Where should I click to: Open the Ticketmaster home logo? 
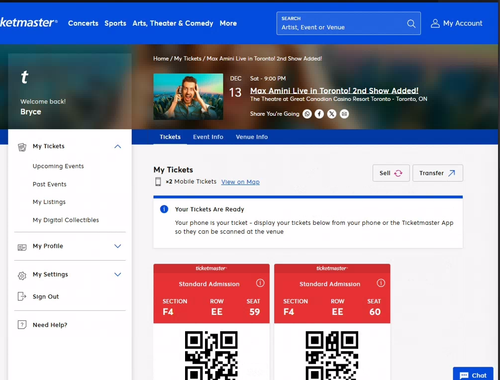29,22
